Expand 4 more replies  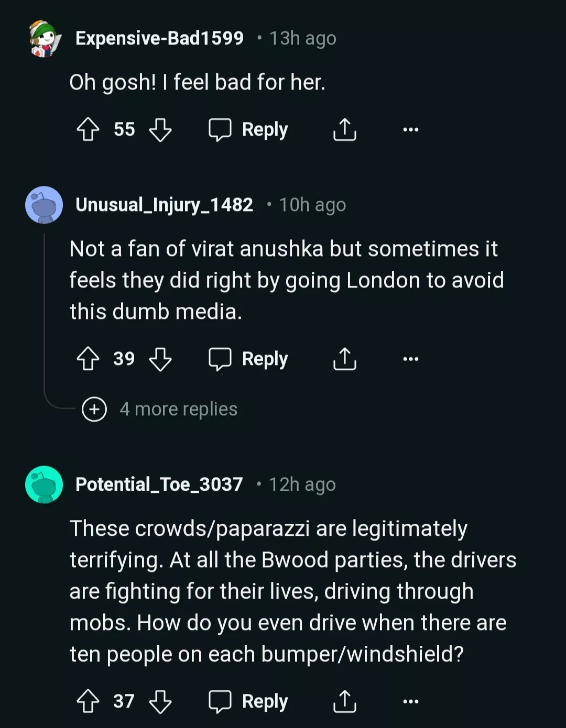tap(160, 409)
